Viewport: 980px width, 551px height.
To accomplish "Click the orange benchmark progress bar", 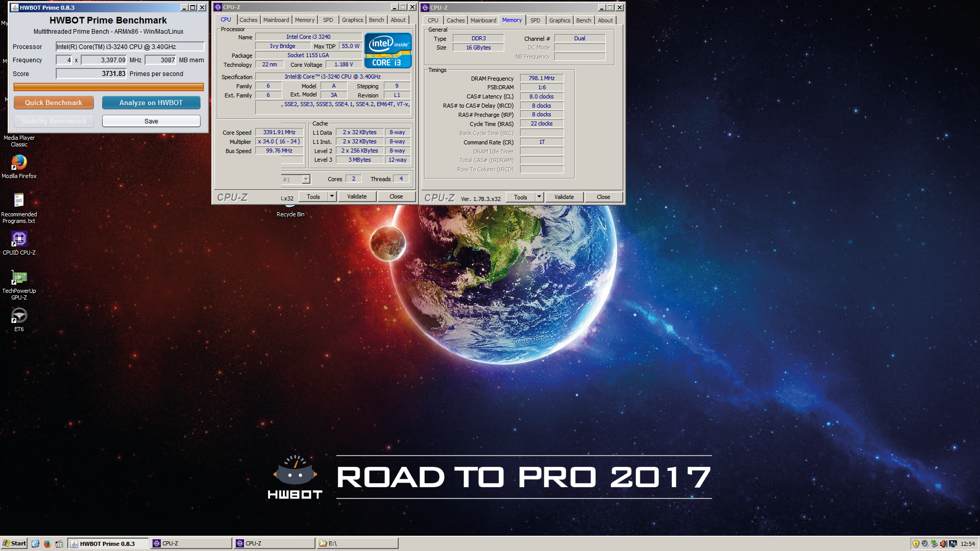I will coord(109,87).
